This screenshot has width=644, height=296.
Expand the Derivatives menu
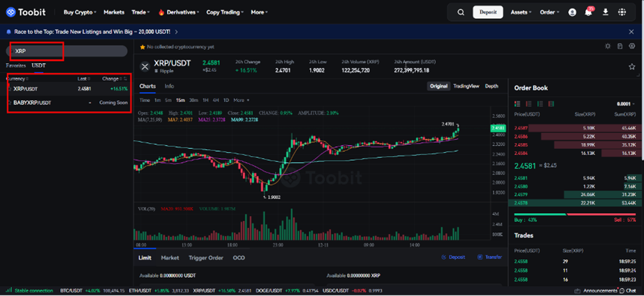[179, 12]
